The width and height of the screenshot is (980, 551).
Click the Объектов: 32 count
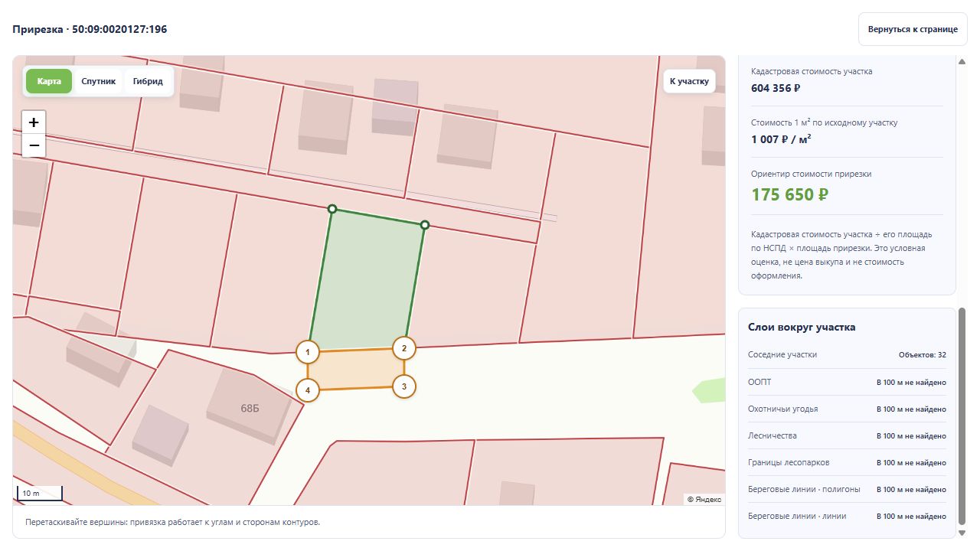[x=922, y=355]
